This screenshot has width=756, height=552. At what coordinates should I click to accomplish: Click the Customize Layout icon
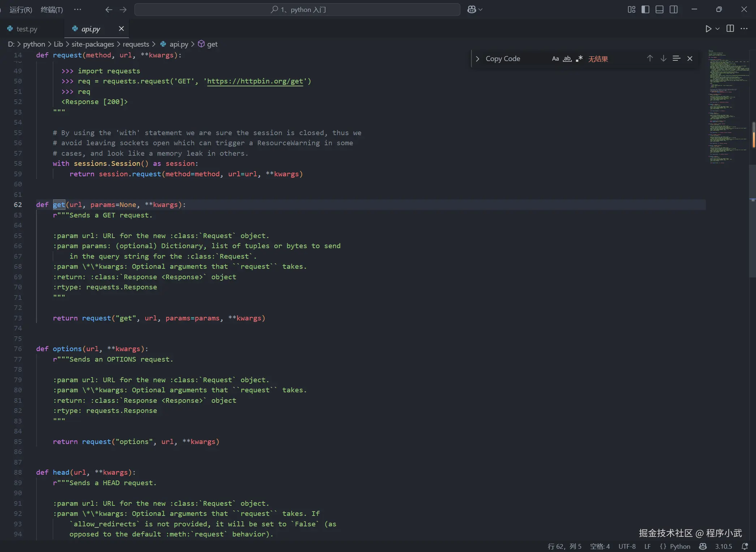click(631, 10)
